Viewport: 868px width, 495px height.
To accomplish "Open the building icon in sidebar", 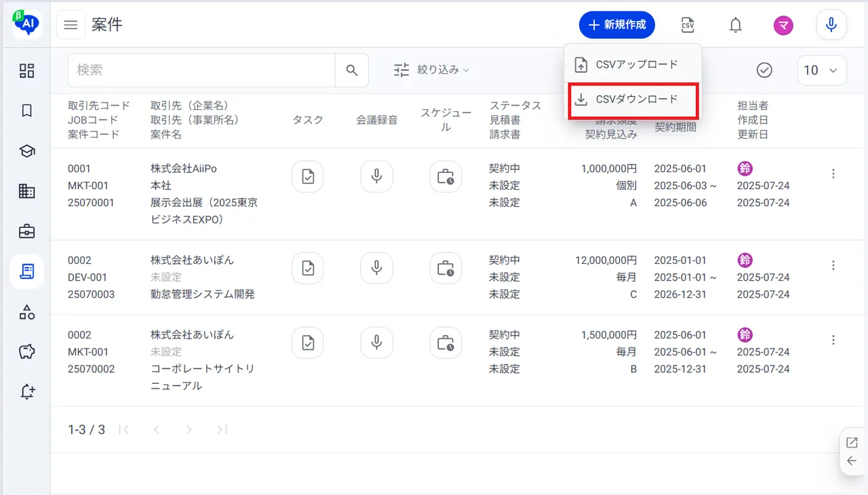I will 27,191.
